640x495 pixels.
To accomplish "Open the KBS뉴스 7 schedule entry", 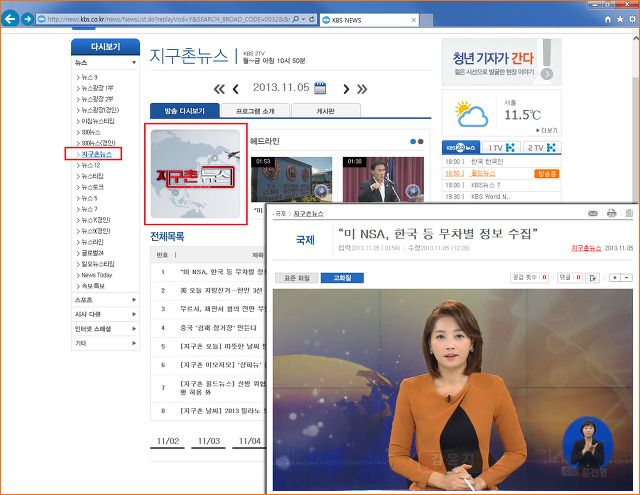I will 485,185.
